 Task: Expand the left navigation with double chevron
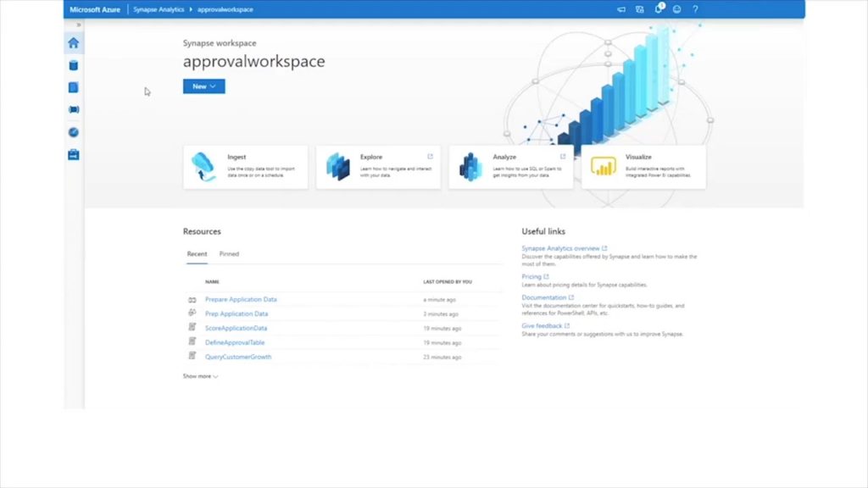pyautogui.click(x=79, y=25)
